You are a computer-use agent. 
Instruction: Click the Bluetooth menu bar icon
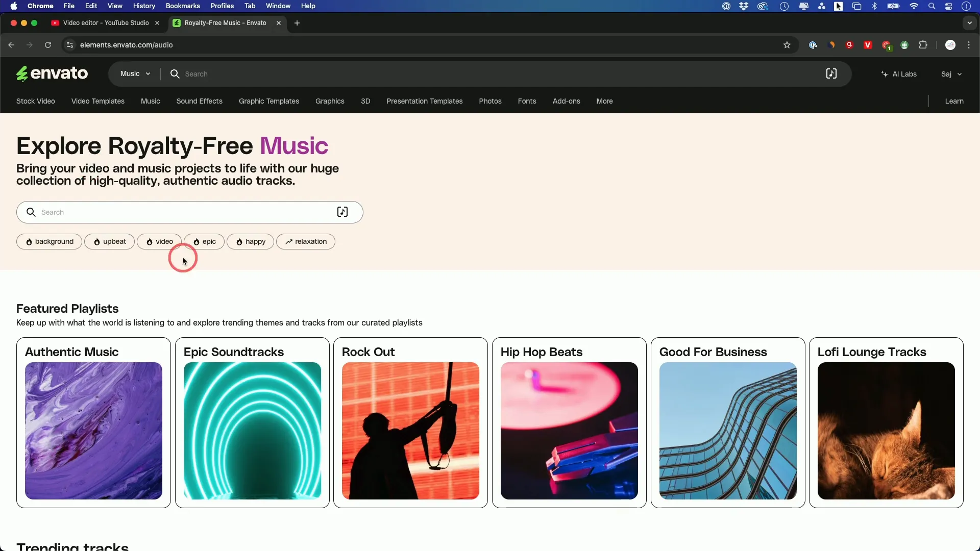[874, 6]
